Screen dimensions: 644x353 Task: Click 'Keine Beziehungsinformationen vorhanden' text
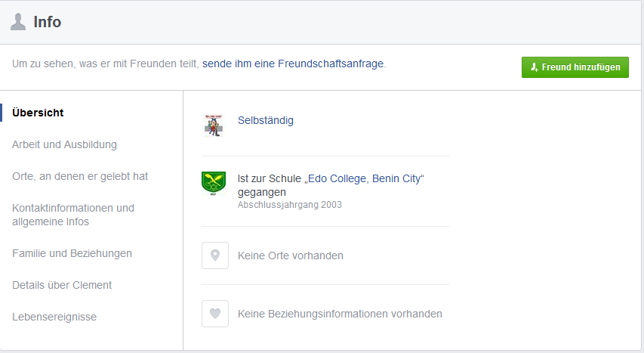(340, 314)
